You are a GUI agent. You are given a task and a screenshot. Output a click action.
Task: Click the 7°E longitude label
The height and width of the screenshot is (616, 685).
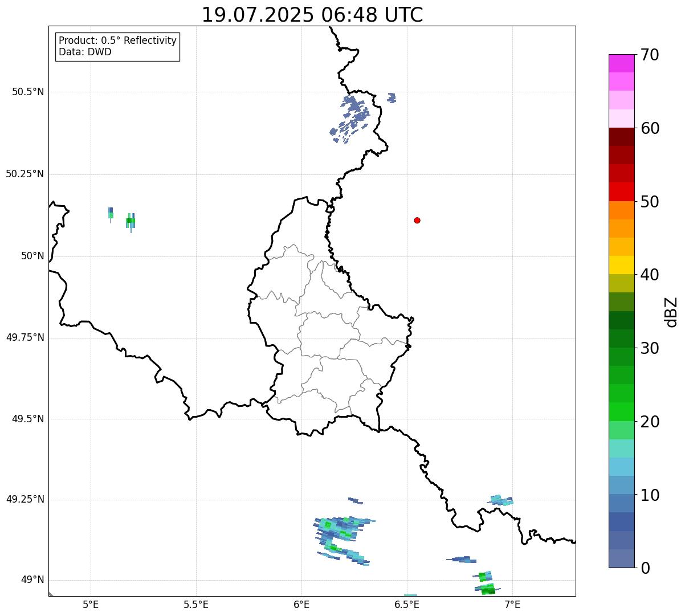pos(512,604)
